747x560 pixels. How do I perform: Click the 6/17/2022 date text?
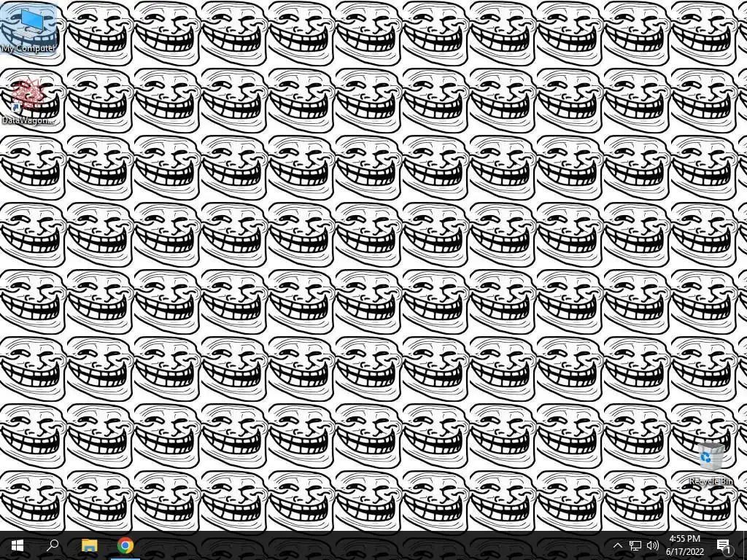684,551
